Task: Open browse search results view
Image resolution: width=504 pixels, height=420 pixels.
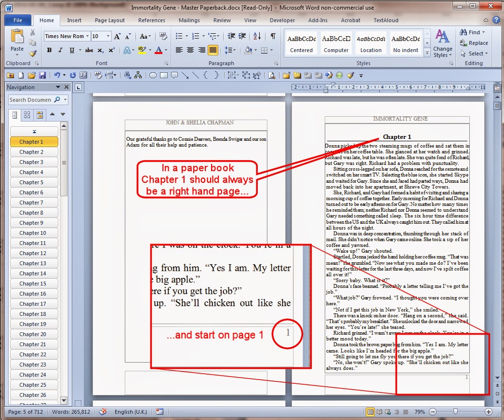Action: (x=40, y=115)
